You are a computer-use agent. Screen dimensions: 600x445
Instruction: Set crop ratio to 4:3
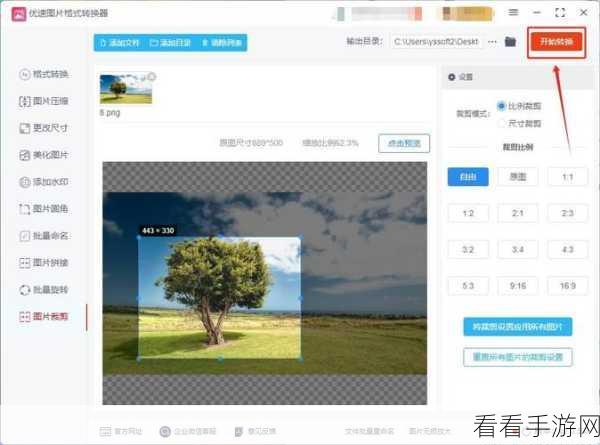[x=567, y=249]
